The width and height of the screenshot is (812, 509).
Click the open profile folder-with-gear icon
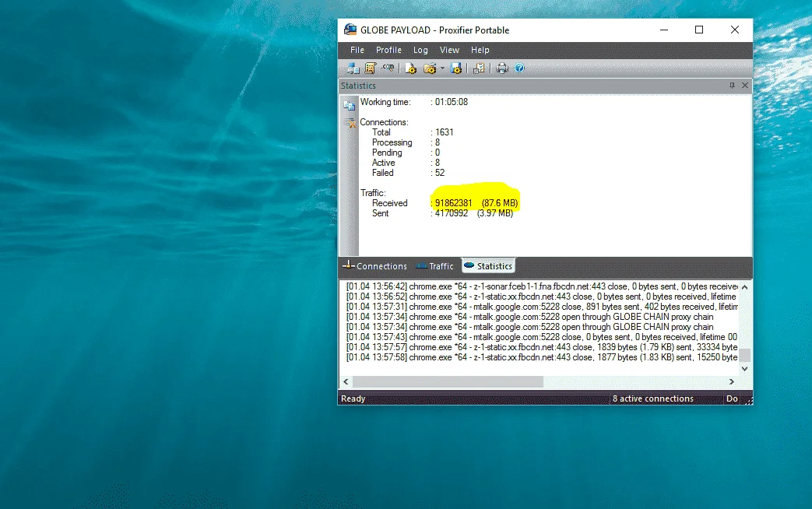tap(429, 68)
